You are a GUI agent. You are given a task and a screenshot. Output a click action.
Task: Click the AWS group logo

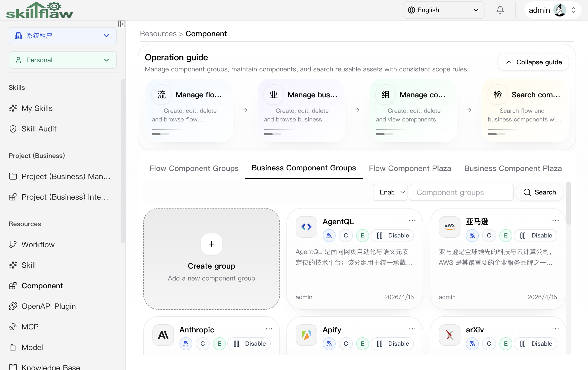click(450, 227)
